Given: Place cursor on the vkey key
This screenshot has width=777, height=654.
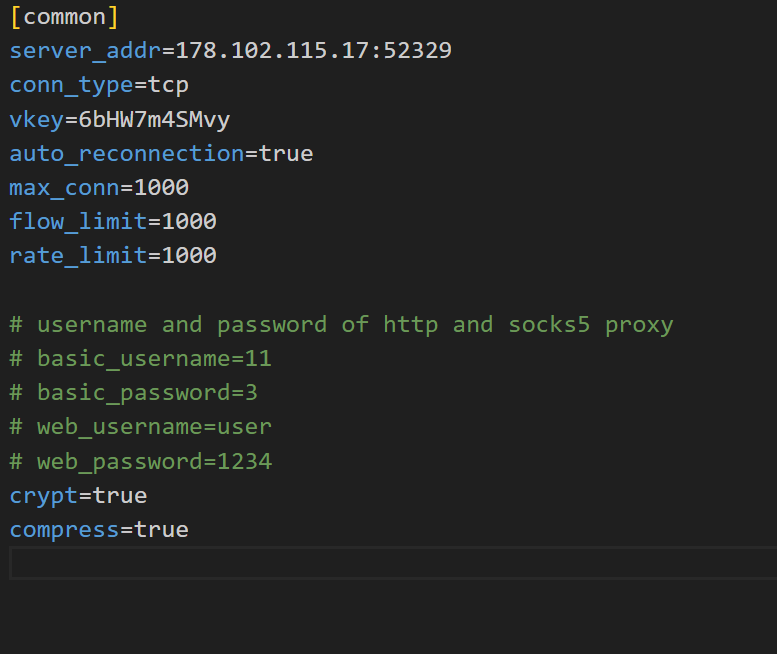Looking at the screenshot, I should pos(36,119).
